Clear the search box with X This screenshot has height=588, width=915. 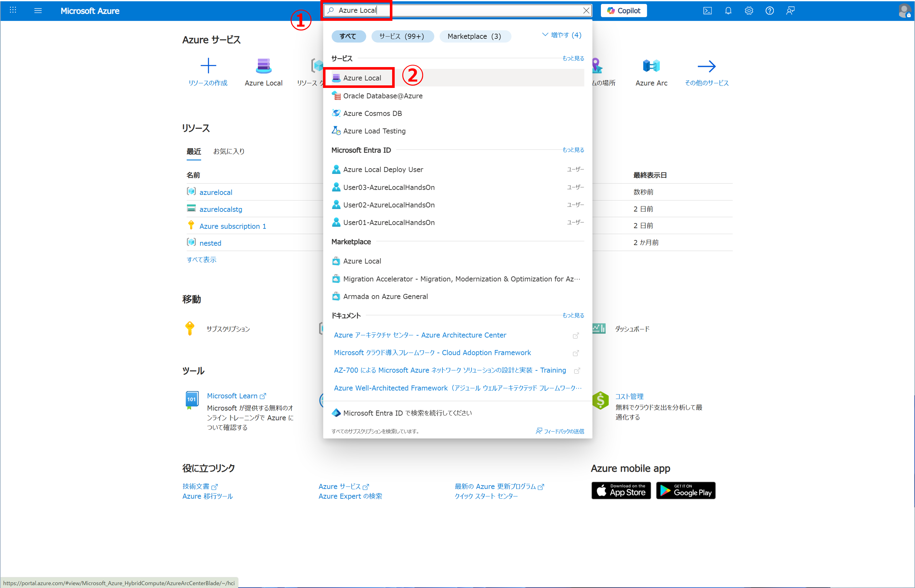pos(586,11)
